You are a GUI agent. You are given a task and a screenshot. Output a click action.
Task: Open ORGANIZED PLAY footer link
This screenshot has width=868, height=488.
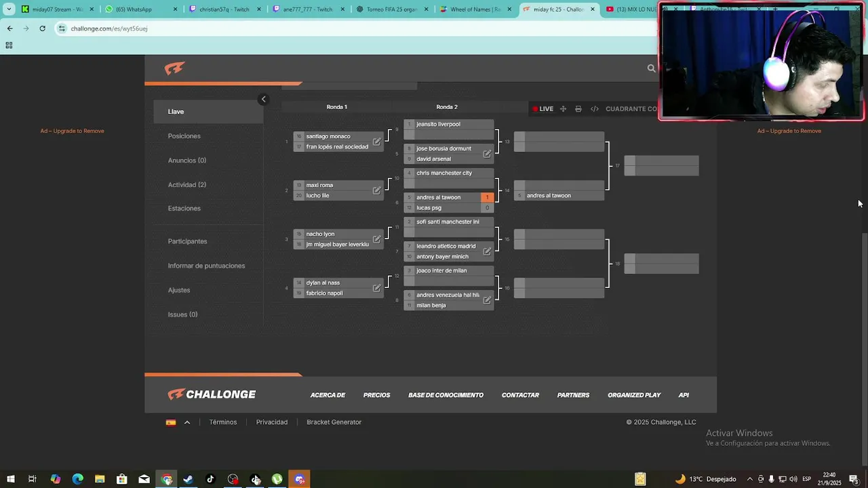click(634, 395)
